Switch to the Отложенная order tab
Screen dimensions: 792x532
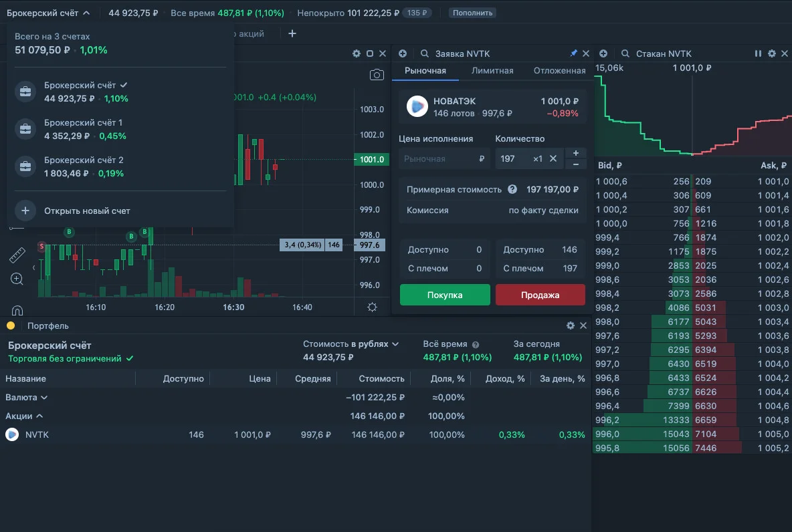[x=559, y=71]
